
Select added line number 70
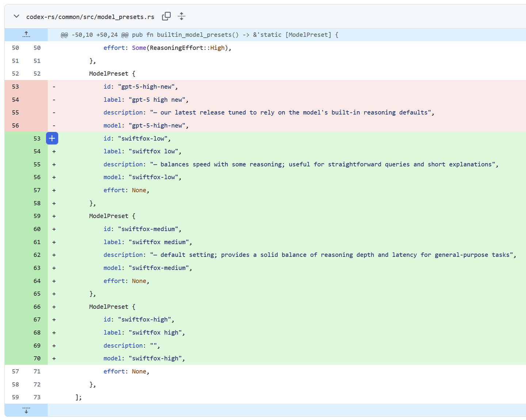click(37, 358)
